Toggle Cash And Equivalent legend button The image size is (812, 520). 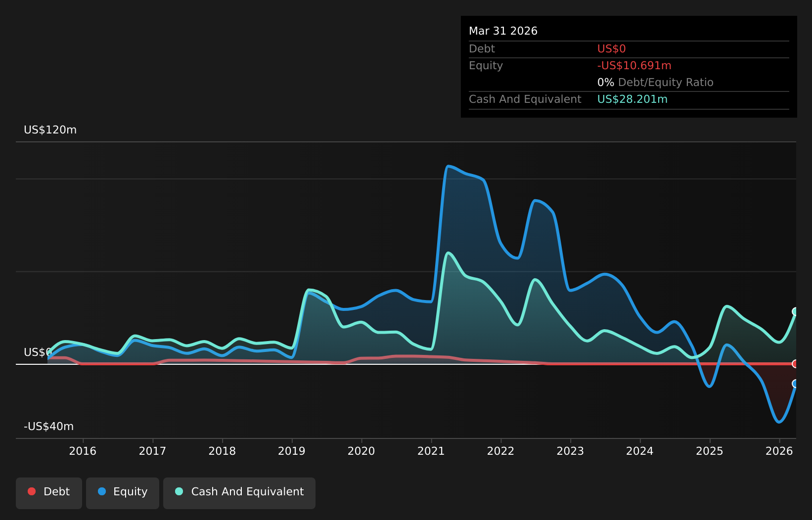click(x=239, y=493)
